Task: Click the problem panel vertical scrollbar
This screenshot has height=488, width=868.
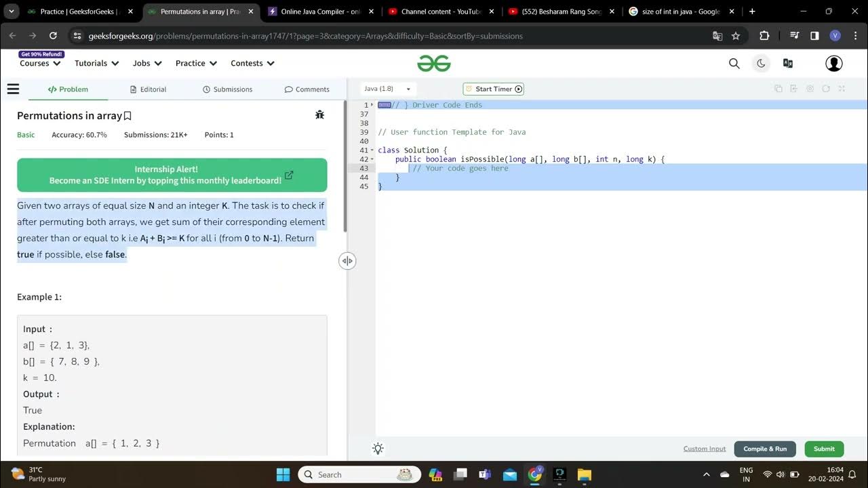Action: tap(344, 166)
